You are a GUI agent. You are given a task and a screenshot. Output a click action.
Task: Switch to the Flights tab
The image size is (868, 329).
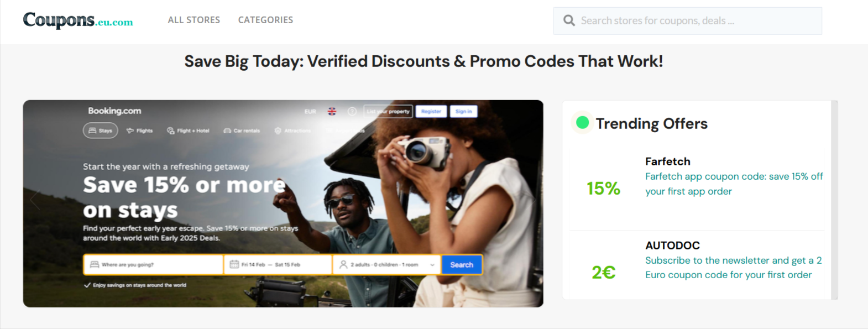tap(139, 130)
